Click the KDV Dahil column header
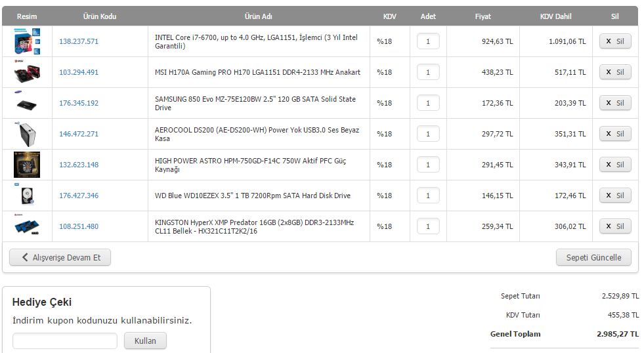The image size is (644, 353). pyautogui.click(x=555, y=16)
